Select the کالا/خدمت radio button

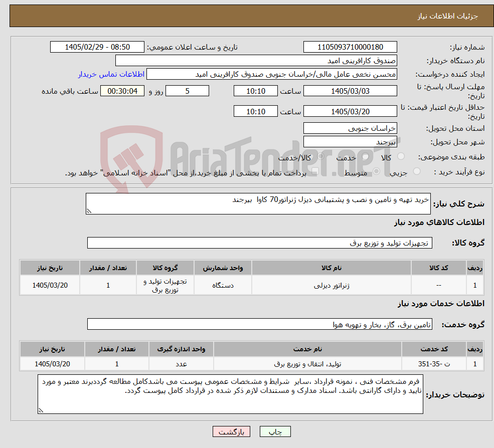point(320,156)
